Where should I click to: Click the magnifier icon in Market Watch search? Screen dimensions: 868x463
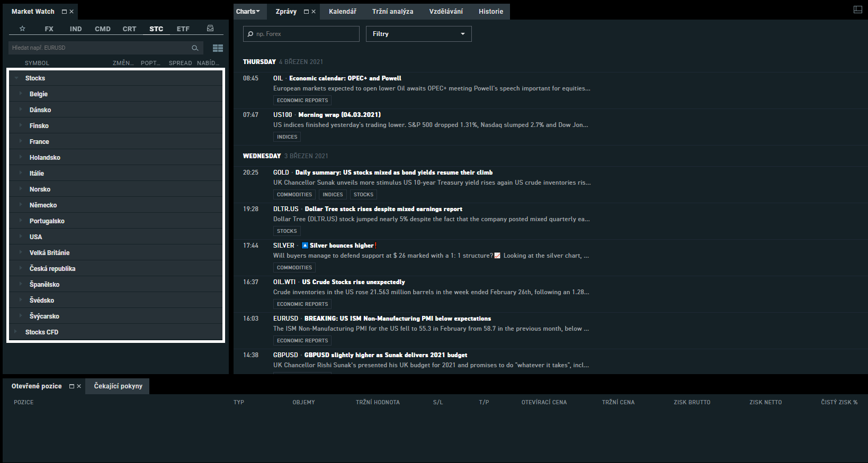[195, 48]
